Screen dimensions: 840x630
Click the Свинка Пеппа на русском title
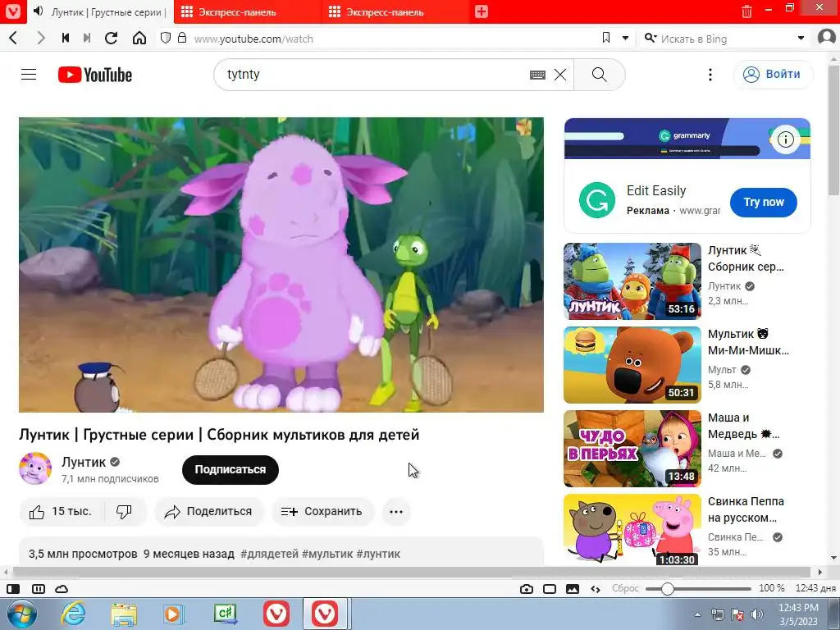pos(746,509)
